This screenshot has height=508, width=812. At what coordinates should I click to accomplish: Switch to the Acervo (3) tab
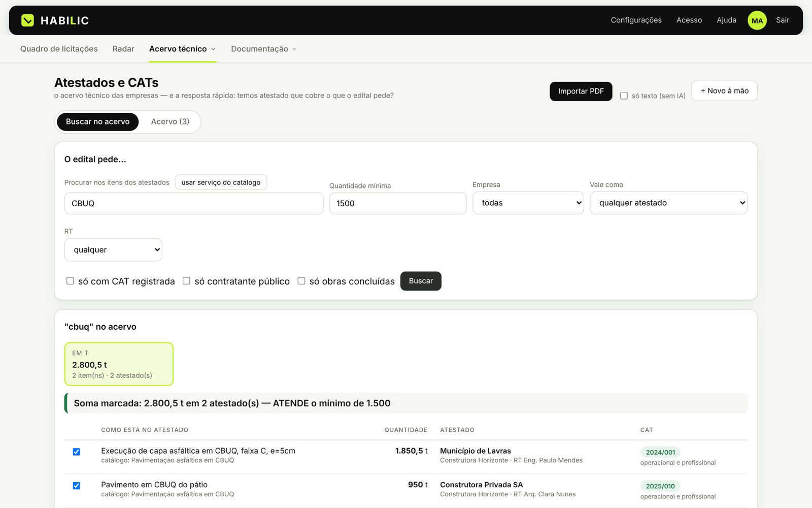coord(170,122)
